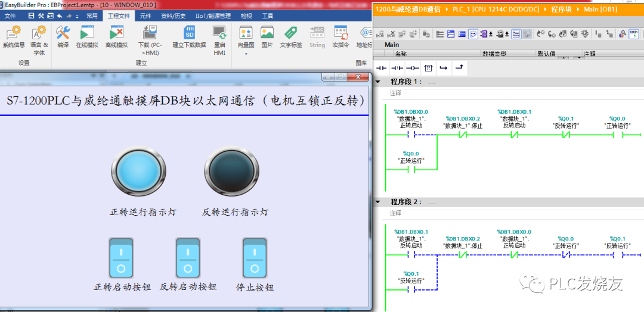Screen dimensions: 644x312
Task: Toggle network comments speech-bubble icon
Action: [x=473, y=34]
